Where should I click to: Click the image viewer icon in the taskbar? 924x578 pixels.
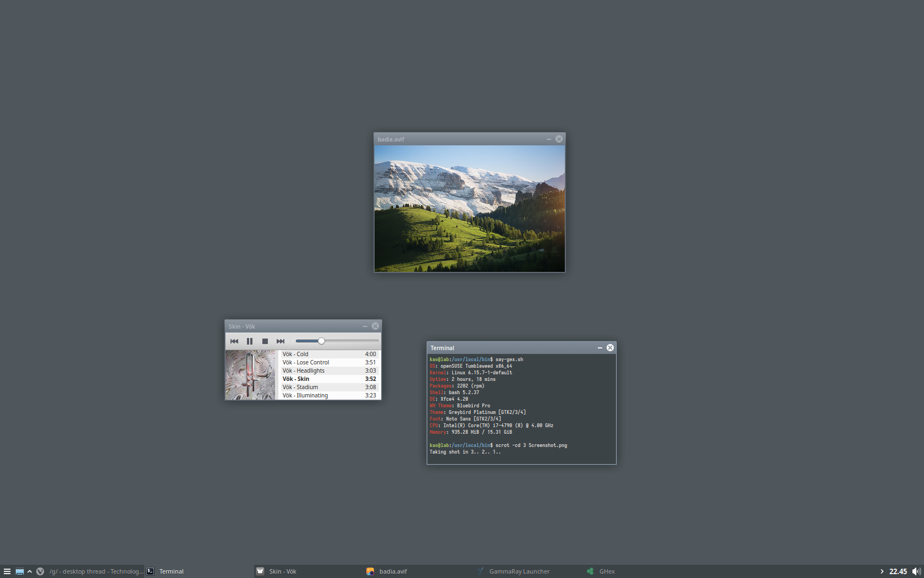370,571
